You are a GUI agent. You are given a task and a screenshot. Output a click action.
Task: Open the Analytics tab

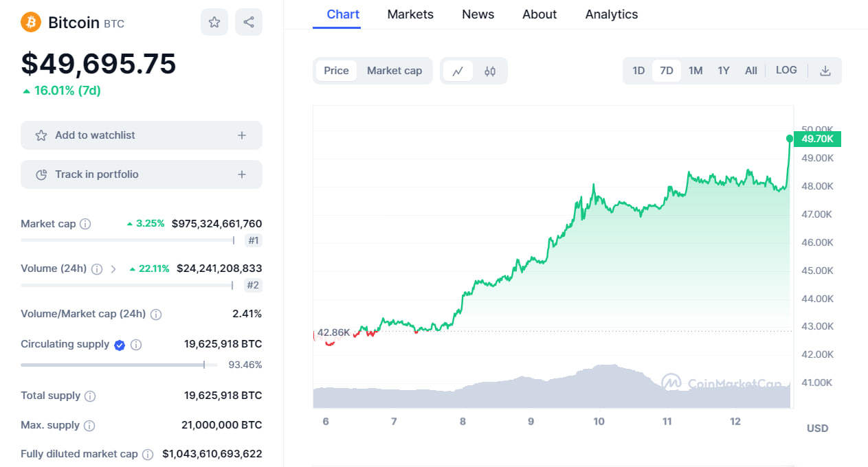[611, 14]
